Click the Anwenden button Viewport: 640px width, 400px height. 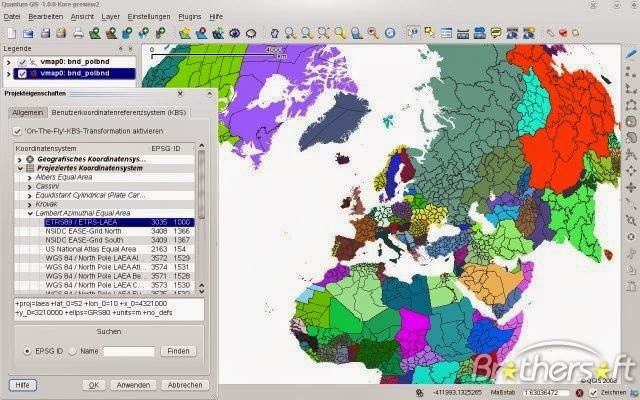133,385
